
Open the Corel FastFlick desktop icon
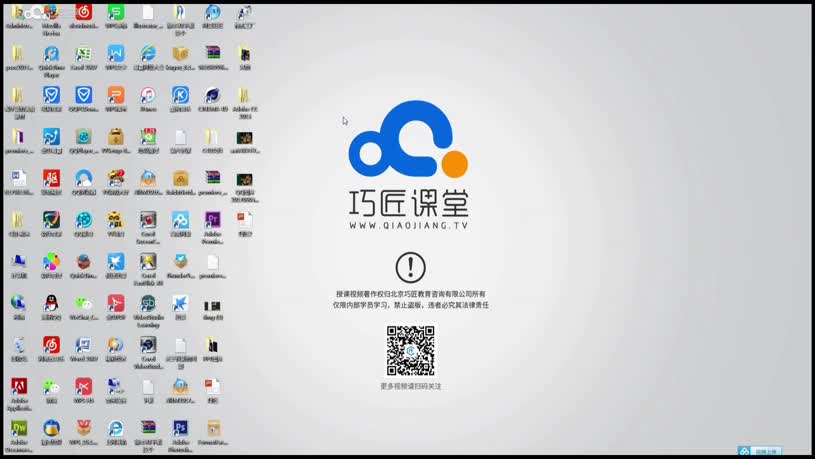(148, 261)
